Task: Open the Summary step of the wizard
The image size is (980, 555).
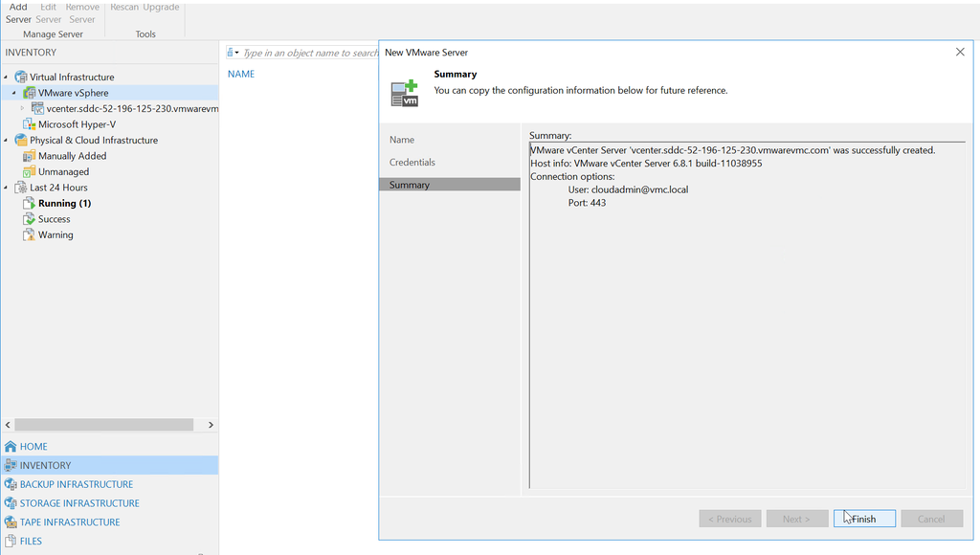Action: click(450, 185)
